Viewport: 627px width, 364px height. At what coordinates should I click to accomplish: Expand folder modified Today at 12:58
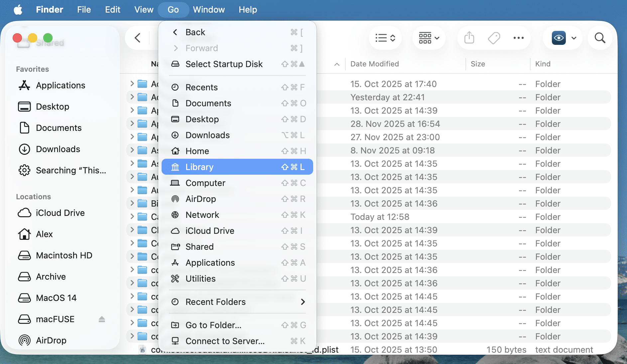click(x=132, y=217)
